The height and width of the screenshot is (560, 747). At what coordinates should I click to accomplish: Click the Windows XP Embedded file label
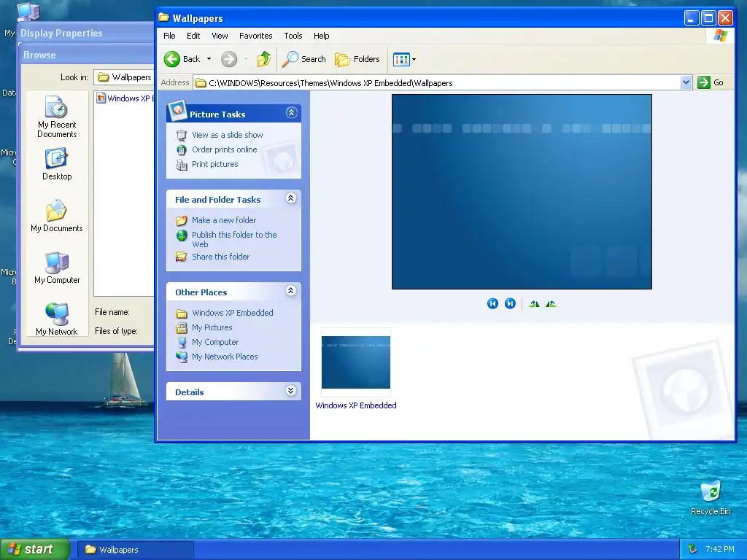(356, 405)
